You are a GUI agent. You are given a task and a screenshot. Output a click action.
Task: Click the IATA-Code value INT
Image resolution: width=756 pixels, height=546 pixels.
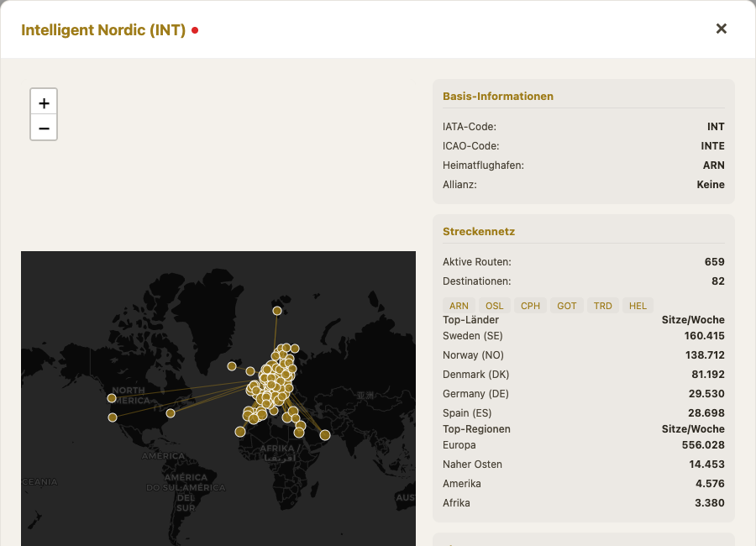pos(716,126)
